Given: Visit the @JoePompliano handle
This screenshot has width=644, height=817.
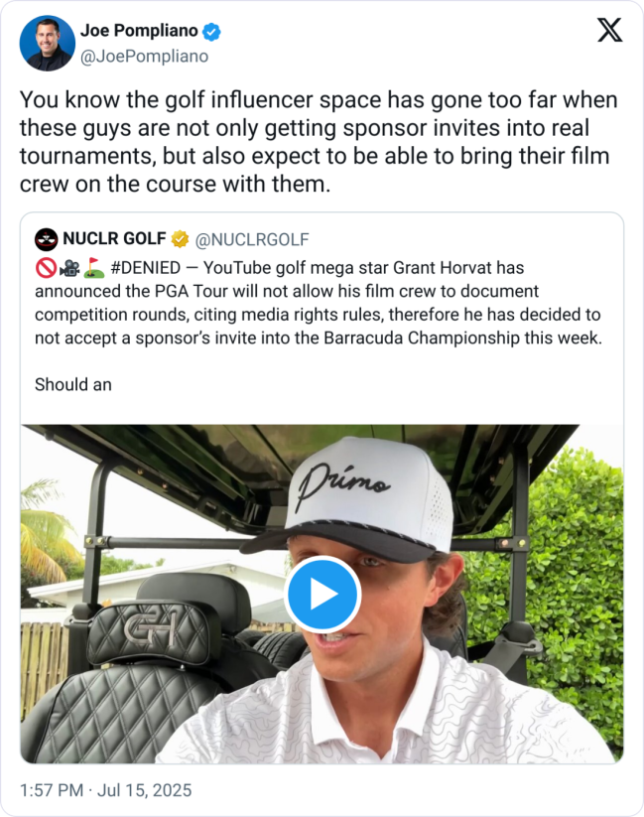Looking at the screenshot, I should (144, 57).
